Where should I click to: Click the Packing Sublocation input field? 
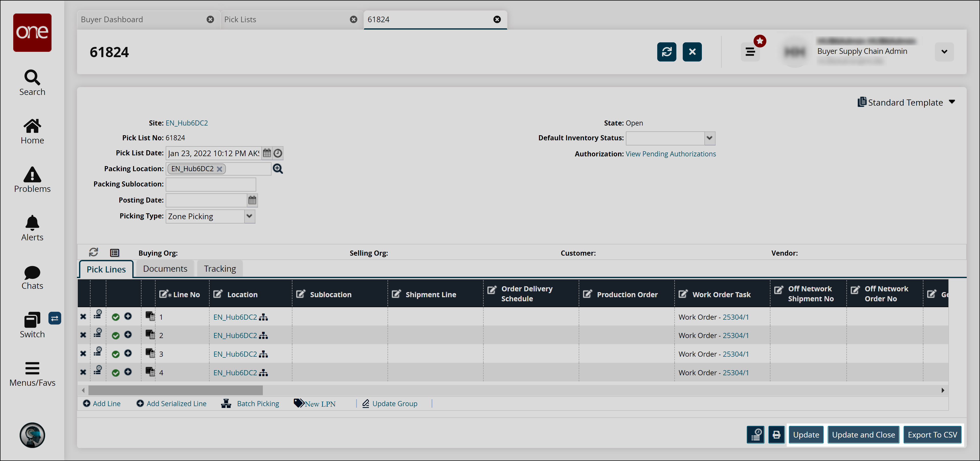[211, 184]
